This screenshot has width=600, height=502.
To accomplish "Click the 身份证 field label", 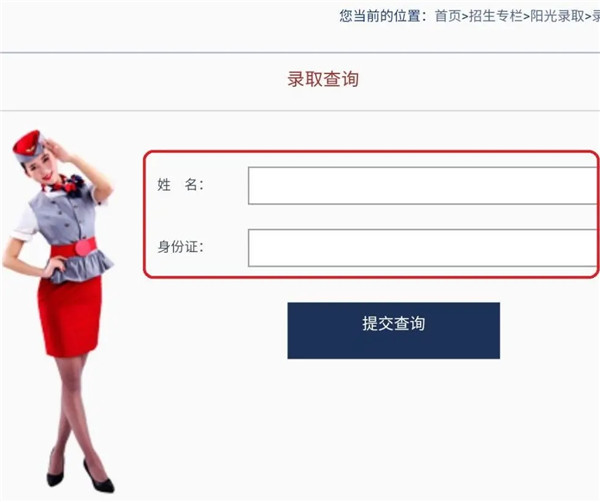I will click(181, 246).
